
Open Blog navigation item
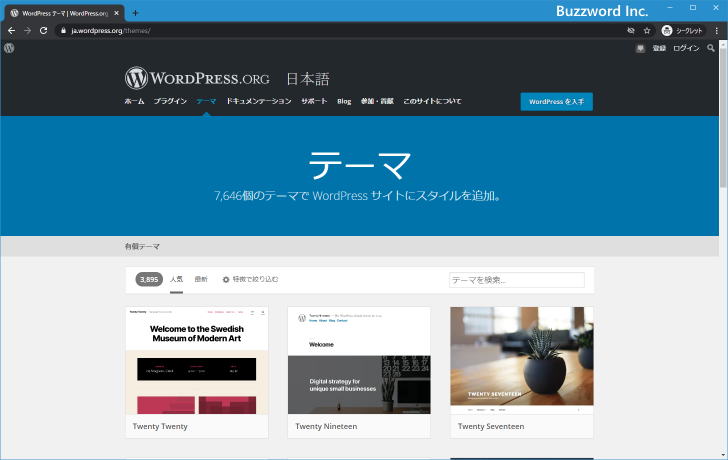coord(344,101)
